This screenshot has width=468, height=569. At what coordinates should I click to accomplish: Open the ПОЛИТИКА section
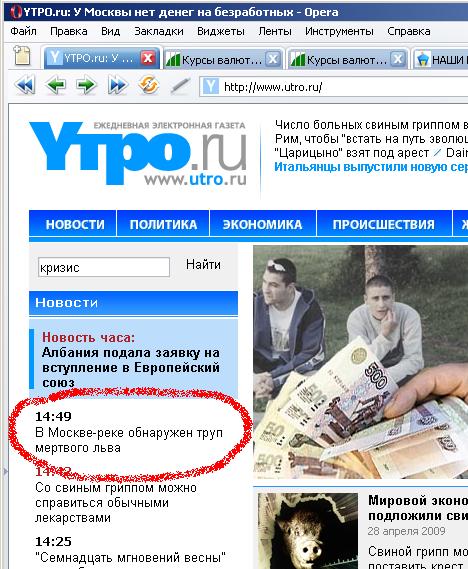tap(163, 224)
